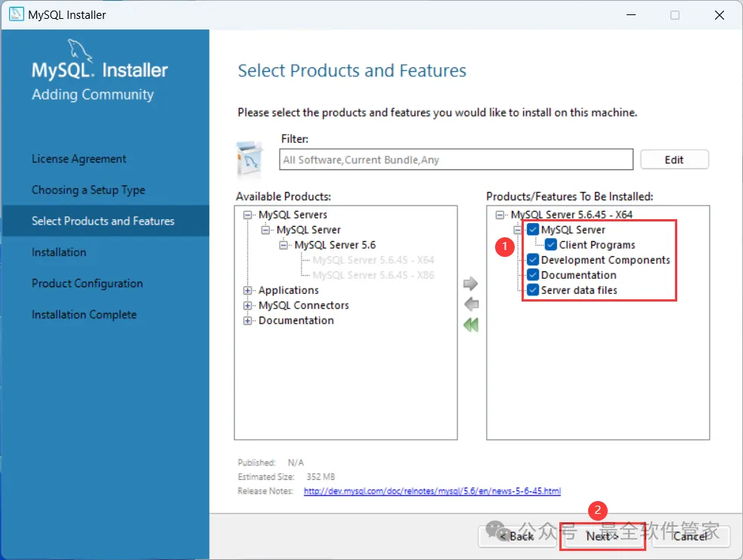Expand the MySQL Connectors tree node

(247, 305)
